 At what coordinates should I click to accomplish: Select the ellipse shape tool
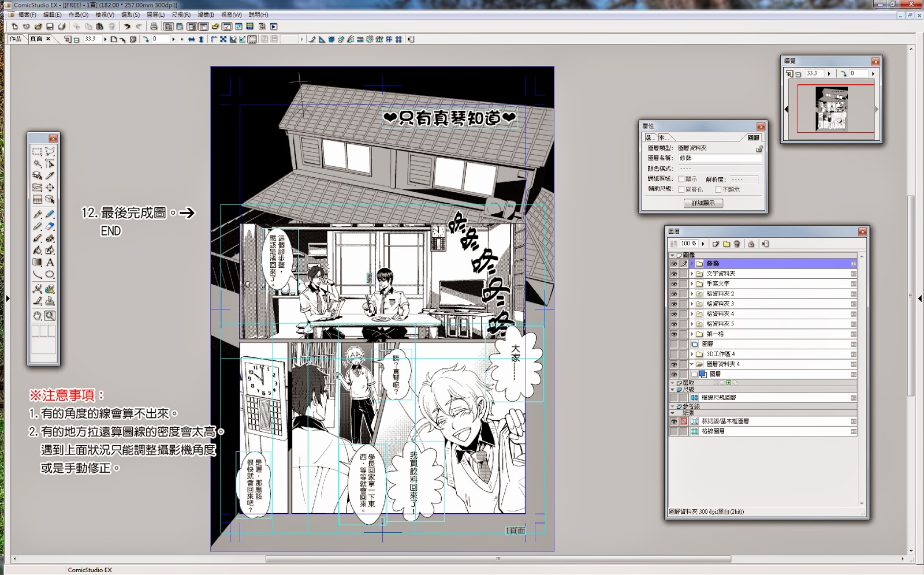(x=50, y=274)
